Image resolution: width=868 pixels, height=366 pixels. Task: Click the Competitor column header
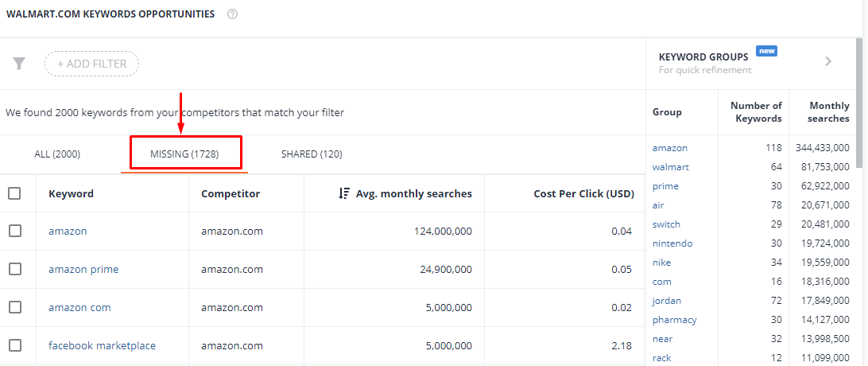click(231, 194)
